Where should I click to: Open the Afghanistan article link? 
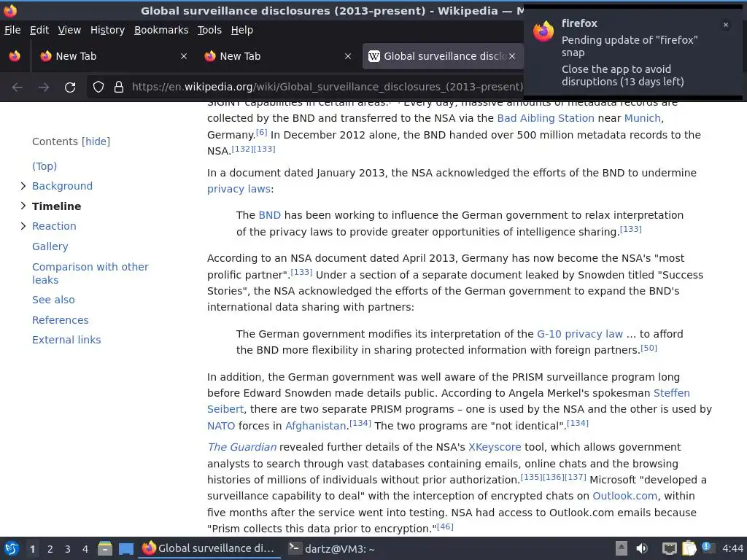pos(315,426)
